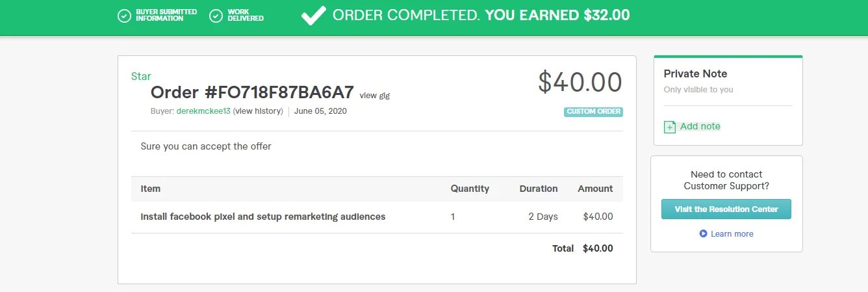
Task: Click Visit the Resolution Center button
Action: (726, 209)
